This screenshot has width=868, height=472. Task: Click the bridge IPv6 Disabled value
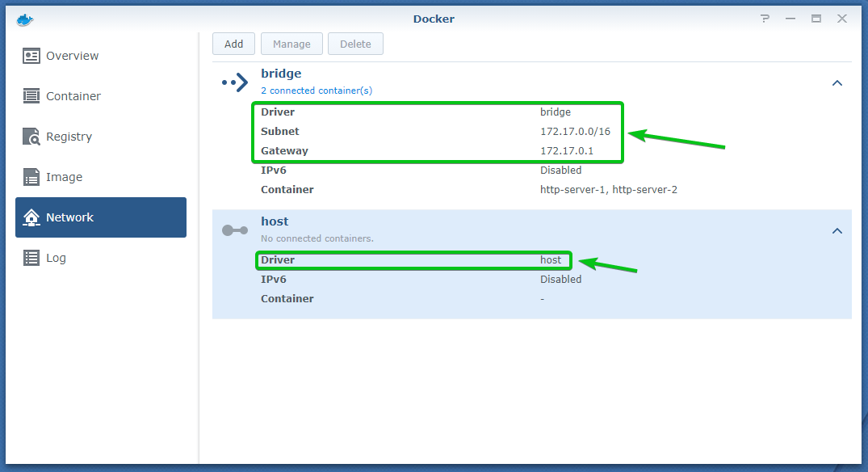click(x=560, y=170)
